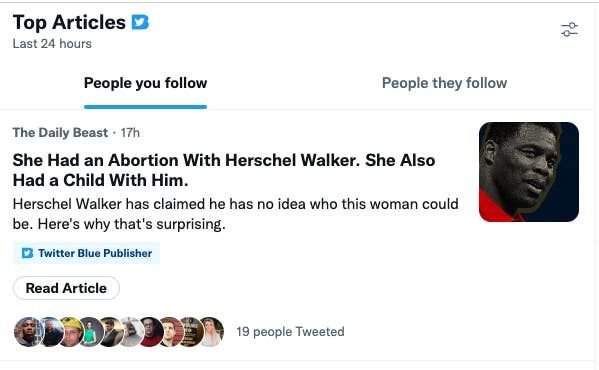Click the article summary about Herschel Walker

click(235, 214)
